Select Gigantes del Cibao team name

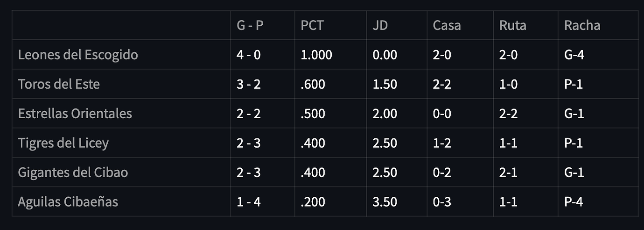click(73, 172)
